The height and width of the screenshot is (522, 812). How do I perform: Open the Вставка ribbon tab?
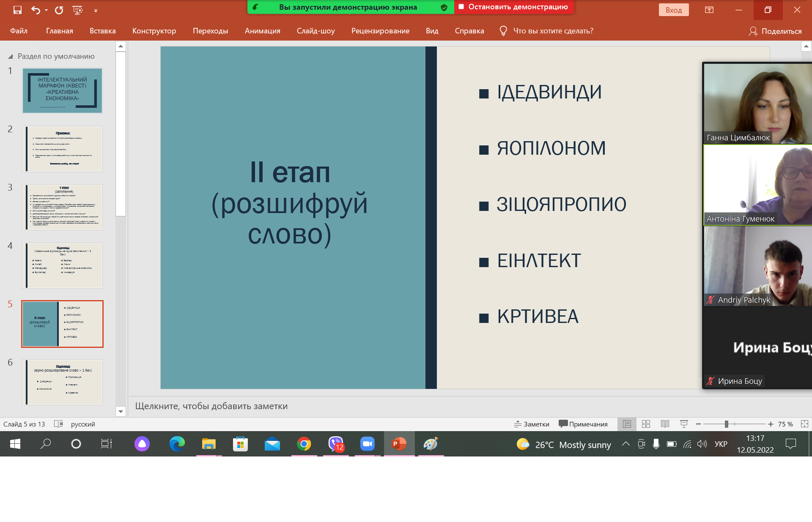pos(102,31)
